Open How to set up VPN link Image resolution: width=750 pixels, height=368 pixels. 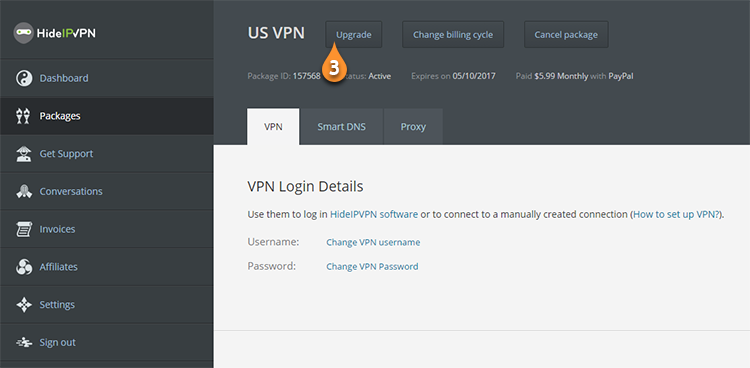point(677,214)
